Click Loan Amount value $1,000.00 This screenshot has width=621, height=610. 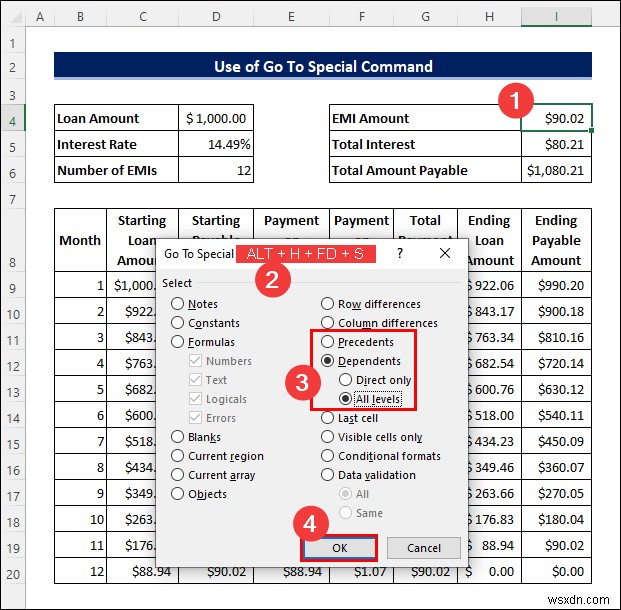tap(216, 118)
